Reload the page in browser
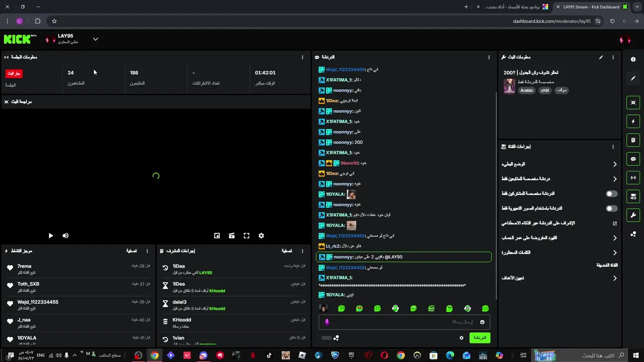Viewport: 644px width, 362px height. pyautogui.click(x=612, y=21)
